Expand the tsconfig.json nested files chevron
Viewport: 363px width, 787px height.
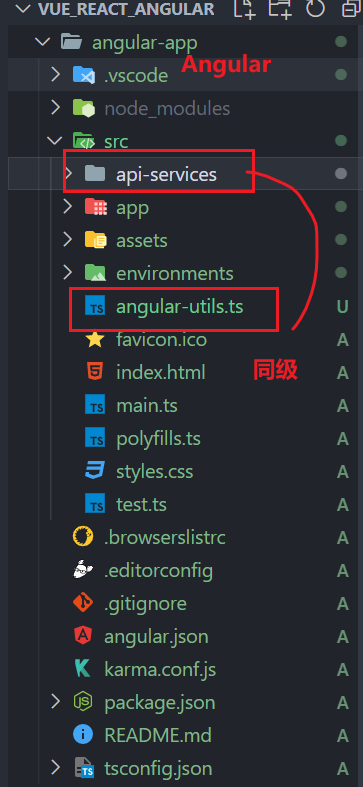[x=56, y=768]
